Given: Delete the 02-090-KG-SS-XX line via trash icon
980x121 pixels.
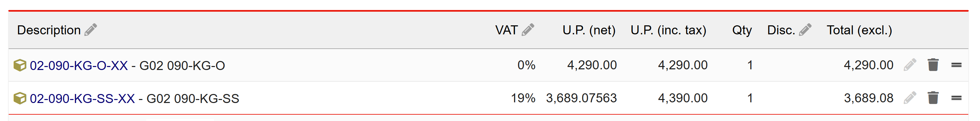Looking at the screenshot, I should click(x=933, y=98).
